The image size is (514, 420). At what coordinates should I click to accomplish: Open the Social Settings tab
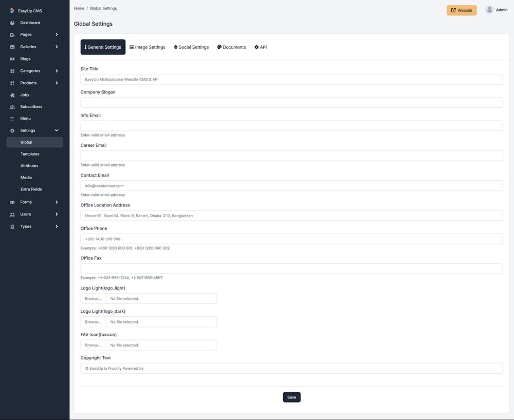coord(191,47)
